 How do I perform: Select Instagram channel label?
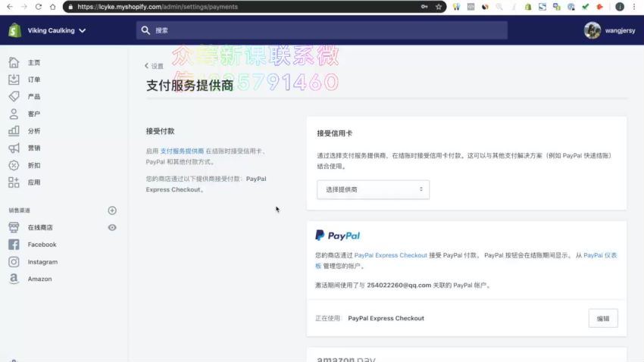42,262
